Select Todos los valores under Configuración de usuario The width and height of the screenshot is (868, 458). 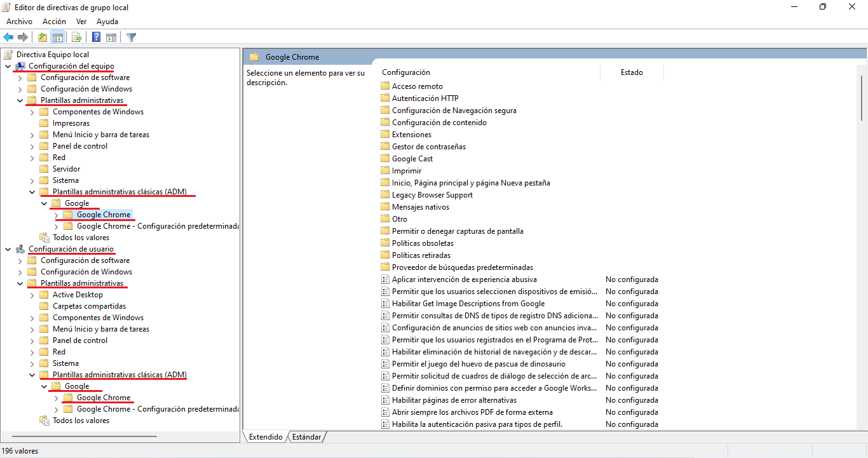pyautogui.click(x=81, y=420)
